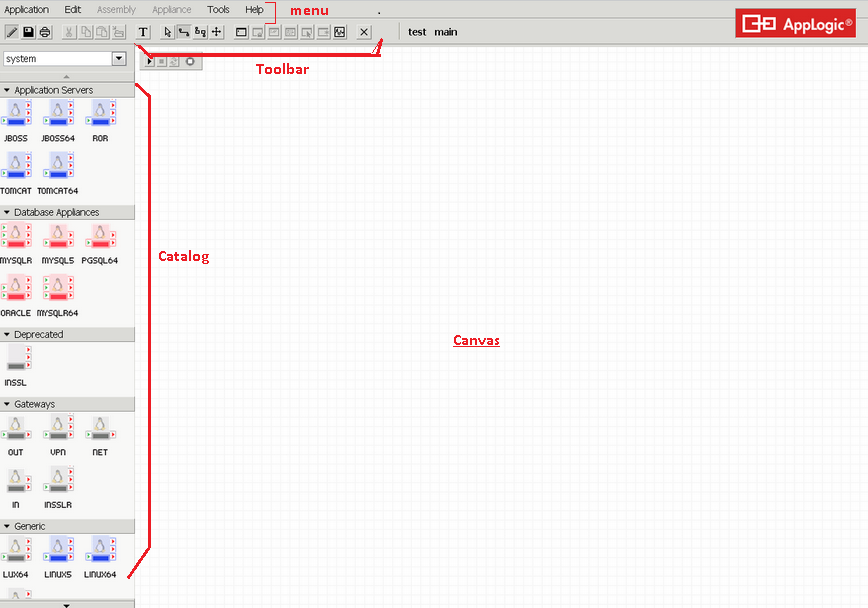Click the copy icon in toolbar
The image size is (868, 608).
click(x=85, y=32)
